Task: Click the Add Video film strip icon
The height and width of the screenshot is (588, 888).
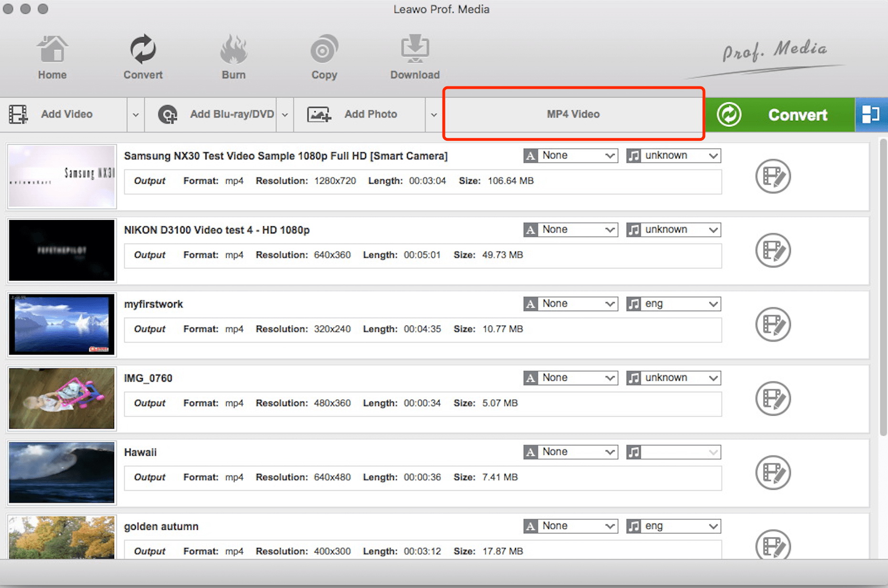Action: (18, 115)
